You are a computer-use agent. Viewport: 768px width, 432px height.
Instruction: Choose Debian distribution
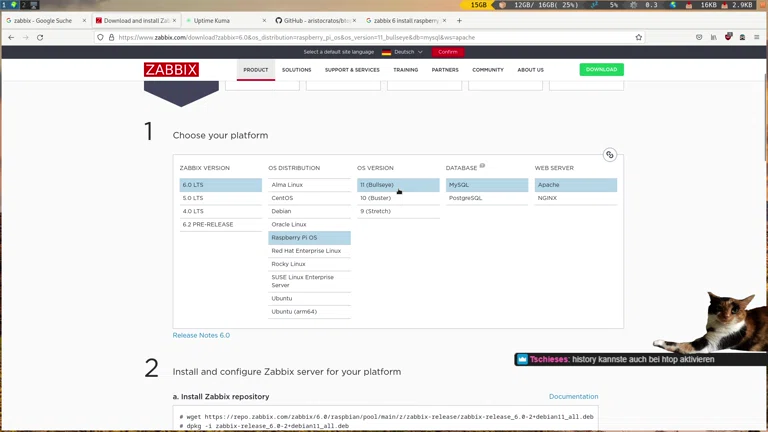[x=309, y=211]
